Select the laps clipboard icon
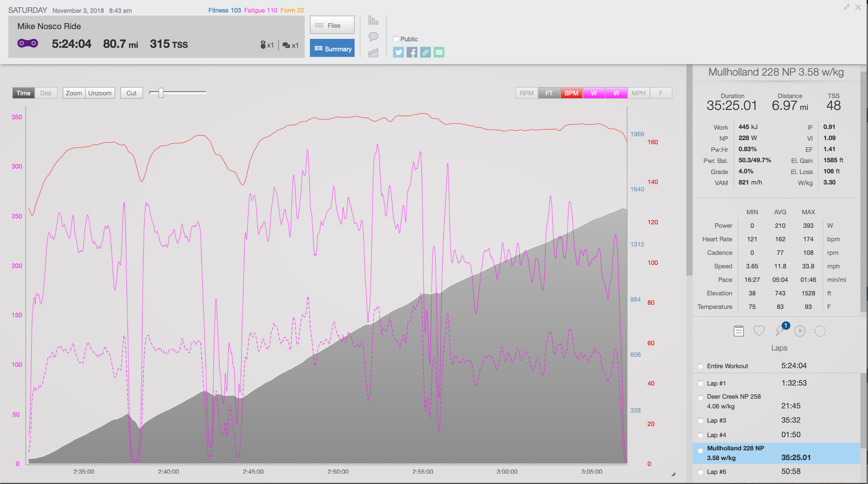This screenshot has height=484, width=868. 738,331
